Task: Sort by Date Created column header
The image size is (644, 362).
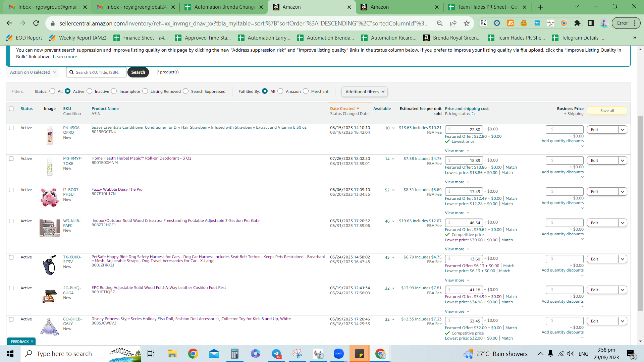Action: click(342, 109)
